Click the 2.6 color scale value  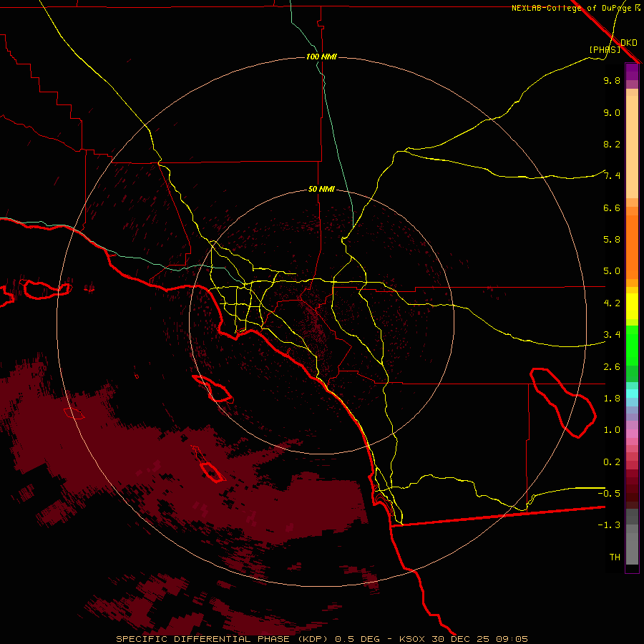click(612, 367)
